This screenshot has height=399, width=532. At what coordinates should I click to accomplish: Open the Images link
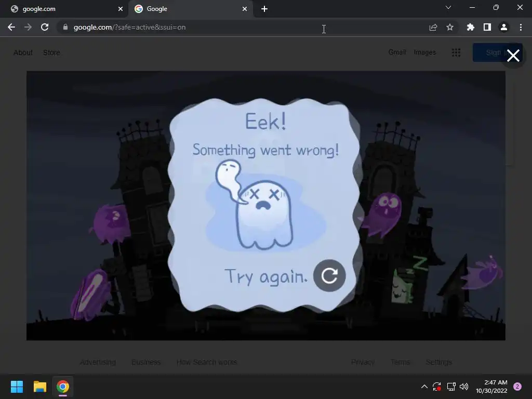424,52
